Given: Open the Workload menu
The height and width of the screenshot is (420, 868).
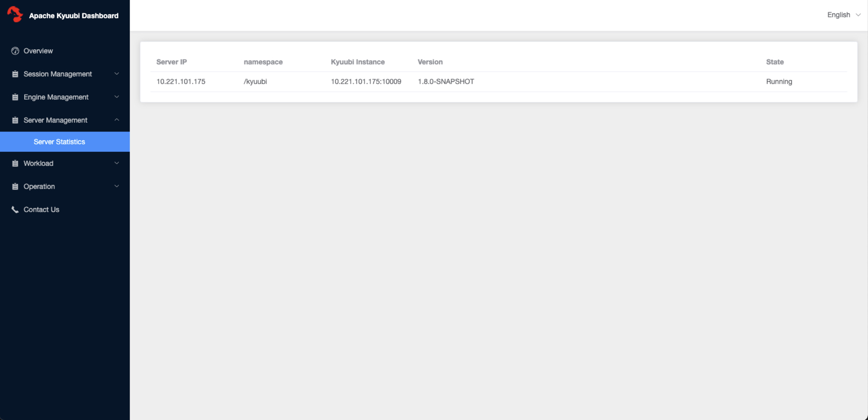Looking at the screenshot, I should pyautogui.click(x=65, y=163).
